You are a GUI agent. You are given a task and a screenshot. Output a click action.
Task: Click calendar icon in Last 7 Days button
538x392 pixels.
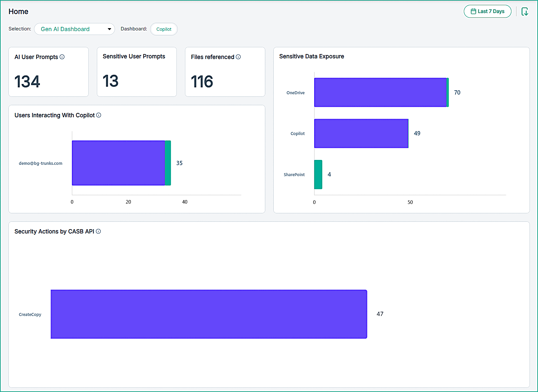[473, 11]
